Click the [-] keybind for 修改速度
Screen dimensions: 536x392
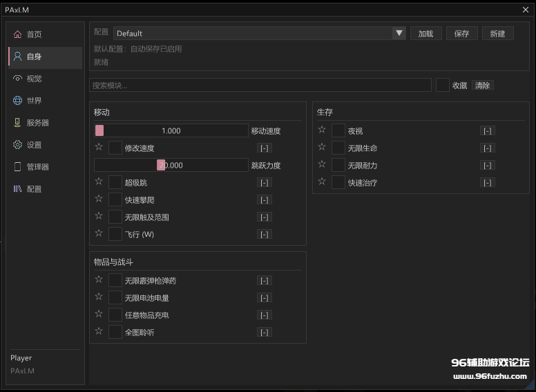click(265, 148)
